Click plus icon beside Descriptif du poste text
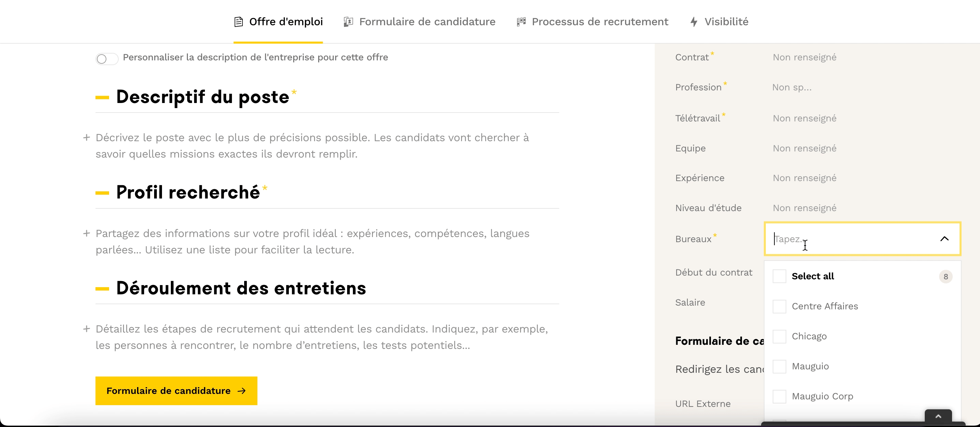 [x=87, y=137]
